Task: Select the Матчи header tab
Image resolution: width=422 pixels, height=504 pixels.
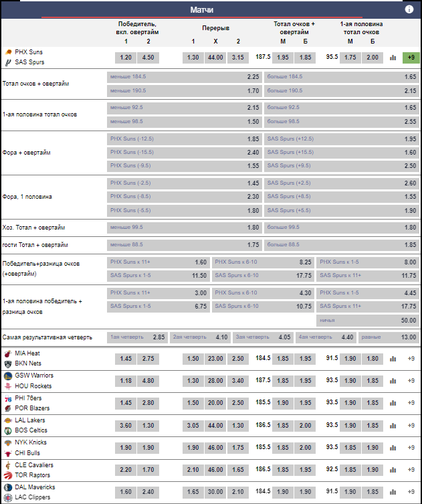Action: pyautogui.click(x=211, y=10)
